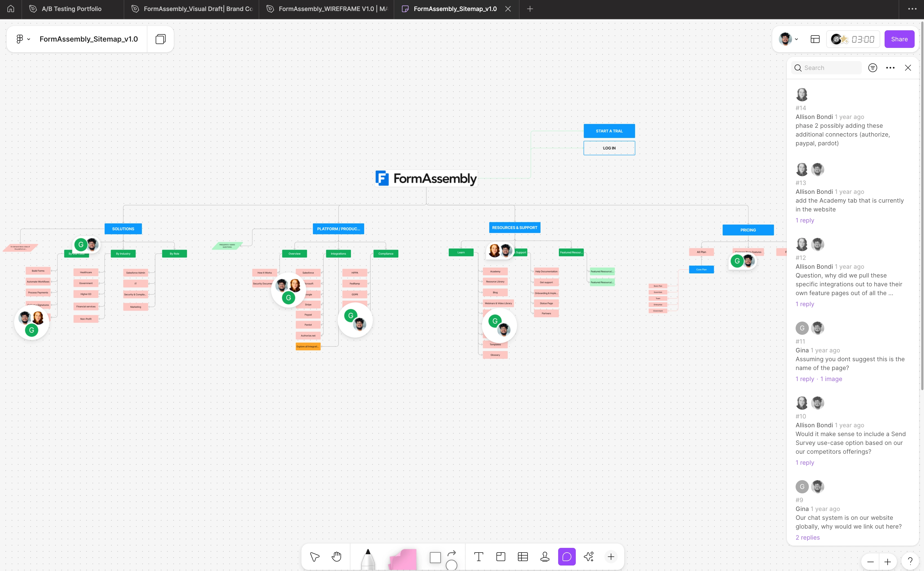924x571 pixels.
Task: Zoom out with minus button
Action: coord(870,562)
